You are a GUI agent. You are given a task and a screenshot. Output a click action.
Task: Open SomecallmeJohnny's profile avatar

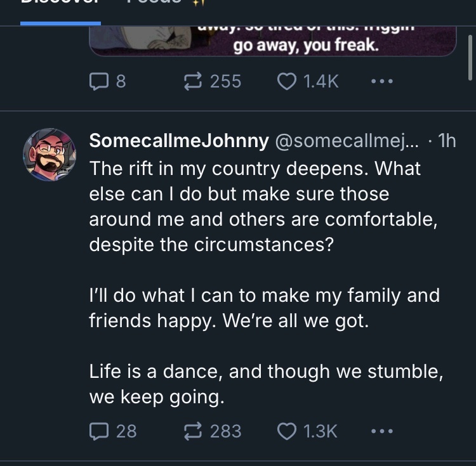tap(50, 154)
